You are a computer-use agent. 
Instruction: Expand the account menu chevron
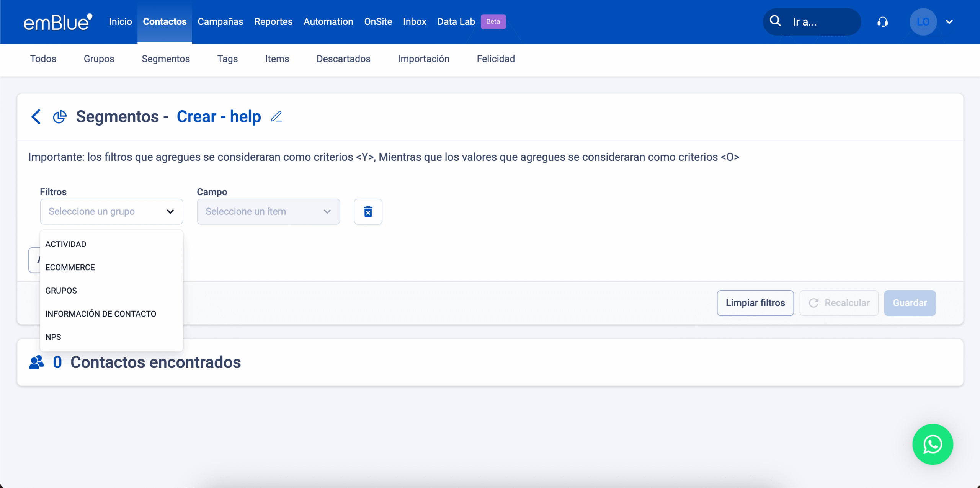point(949,22)
